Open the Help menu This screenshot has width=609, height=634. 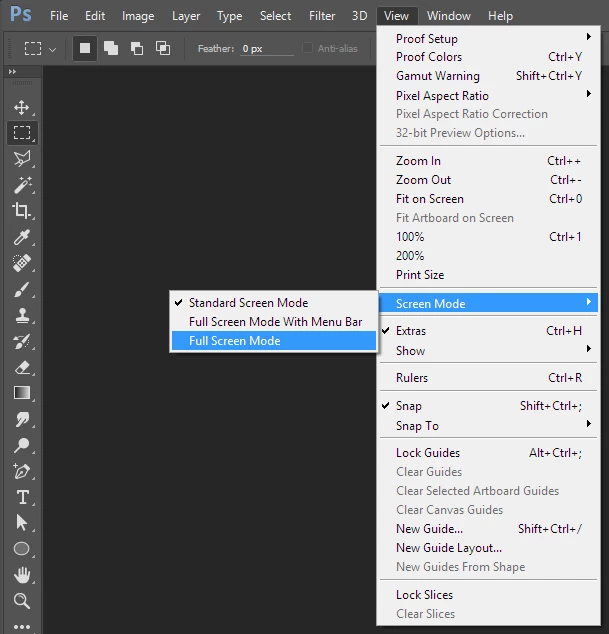(x=500, y=16)
